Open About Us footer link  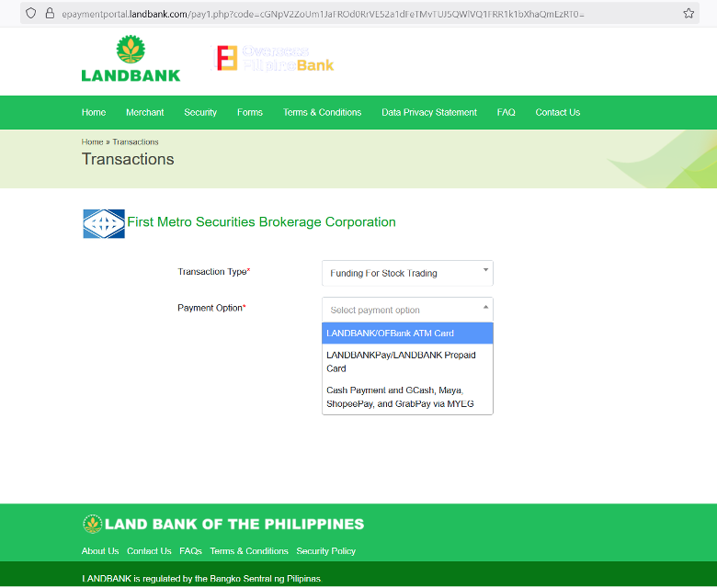pos(100,551)
